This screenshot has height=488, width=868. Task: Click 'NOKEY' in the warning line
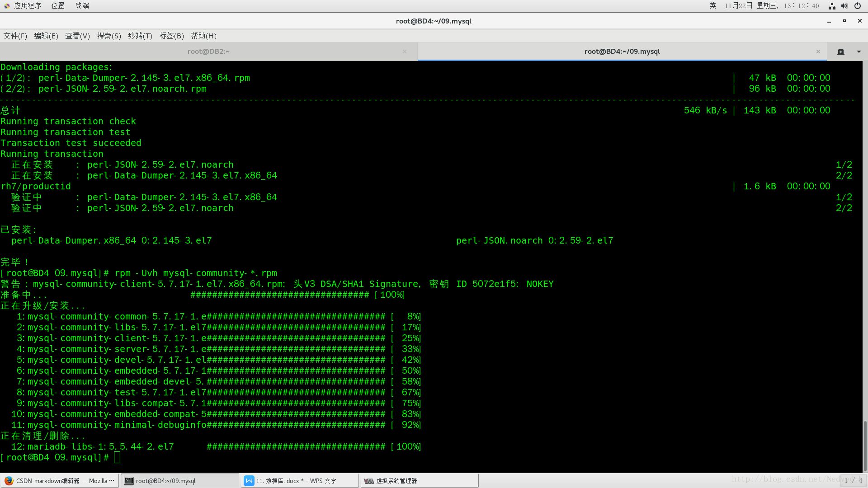click(540, 284)
